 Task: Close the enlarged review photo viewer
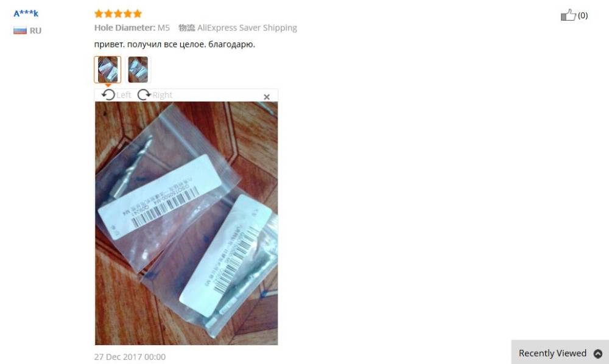pyautogui.click(x=267, y=97)
